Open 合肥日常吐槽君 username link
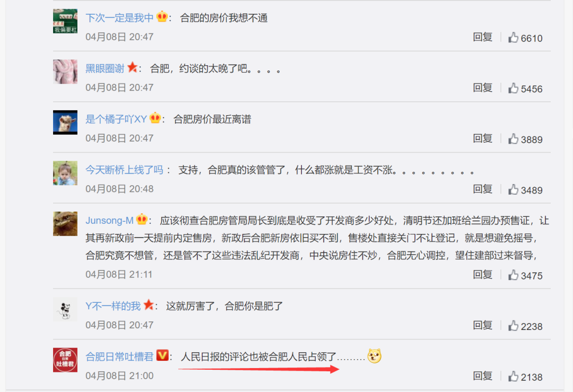 [119, 356]
